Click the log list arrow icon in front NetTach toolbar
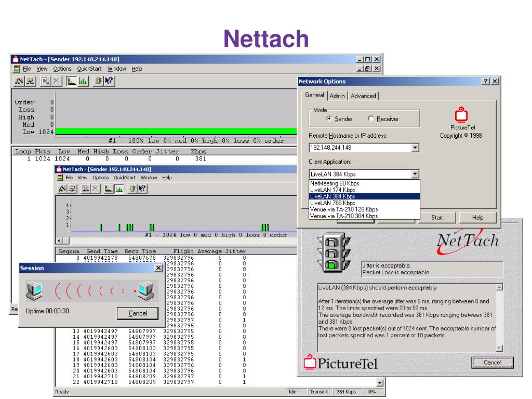The image size is (532, 399). [86, 189]
